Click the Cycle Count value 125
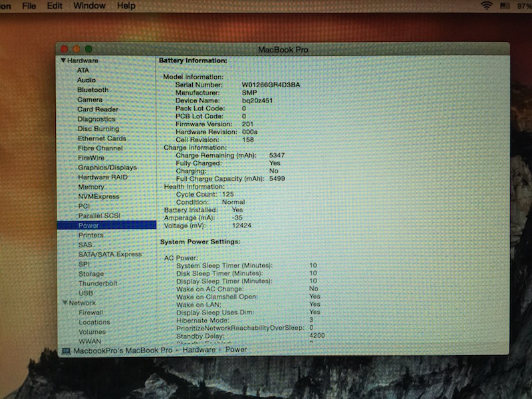Viewport: 532px width, 399px height. (x=228, y=194)
